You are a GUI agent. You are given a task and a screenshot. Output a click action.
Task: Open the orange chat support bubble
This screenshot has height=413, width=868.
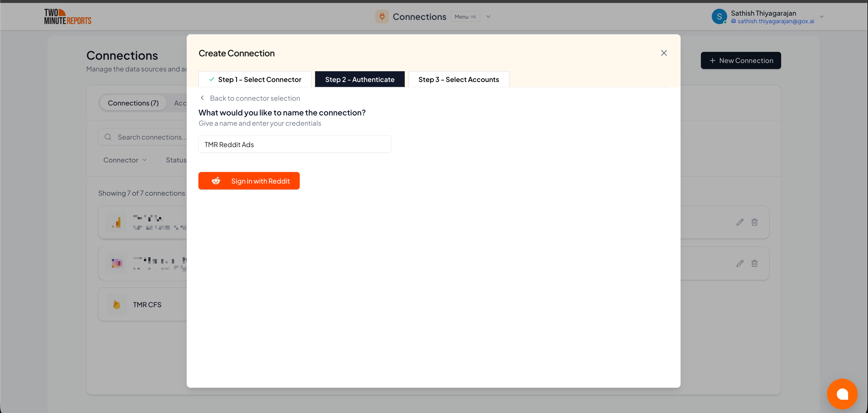coord(842,393)
